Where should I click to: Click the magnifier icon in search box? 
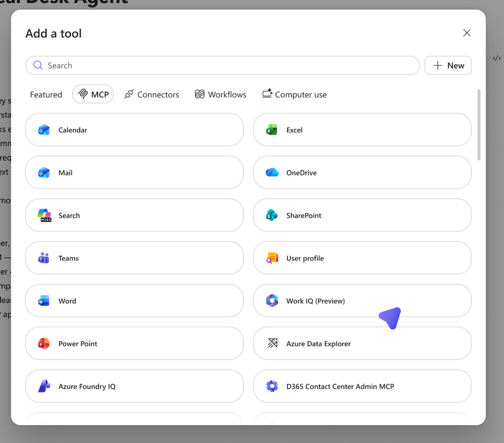coord(38,65)
